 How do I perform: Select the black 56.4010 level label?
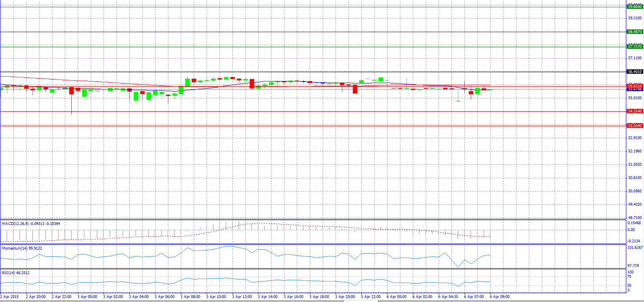coord(635,72)
